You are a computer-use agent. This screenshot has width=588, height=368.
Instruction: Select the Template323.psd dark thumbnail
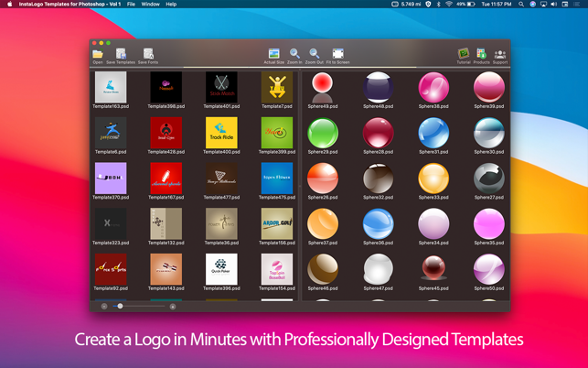(x=111, y=223)
